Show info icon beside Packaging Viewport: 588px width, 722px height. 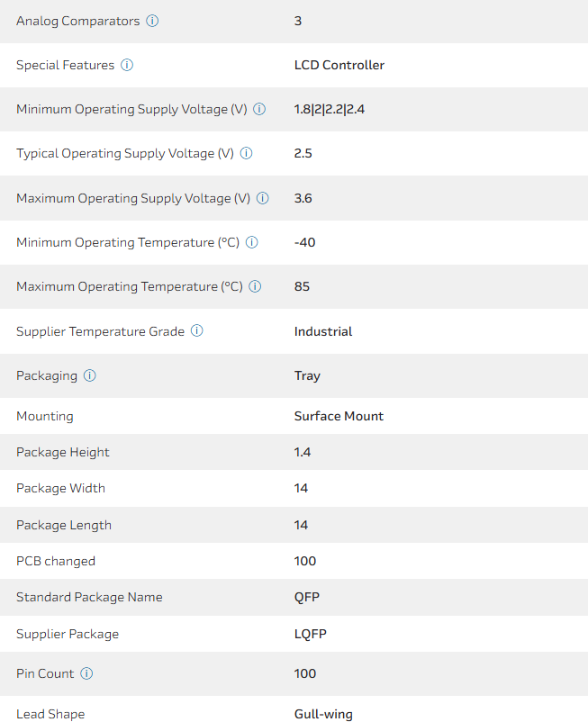(90, 375)
